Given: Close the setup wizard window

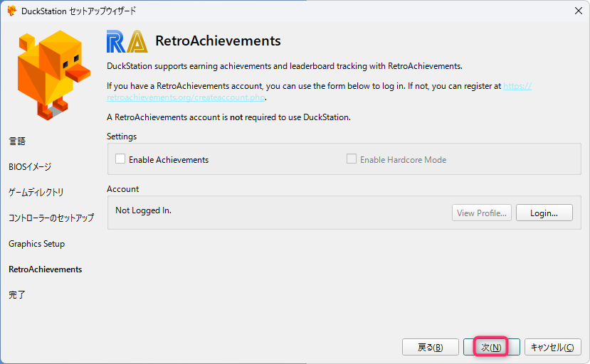Looking at the screenshot, I should (x=576, y=11).
